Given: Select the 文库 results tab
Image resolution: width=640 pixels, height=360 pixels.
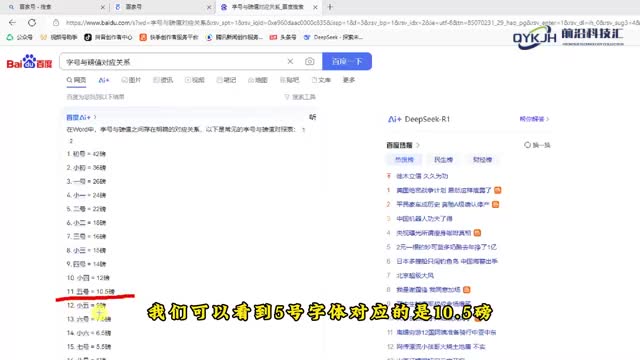Looking at the screenshot, I should pyautogui.click(x=321, y=80).
